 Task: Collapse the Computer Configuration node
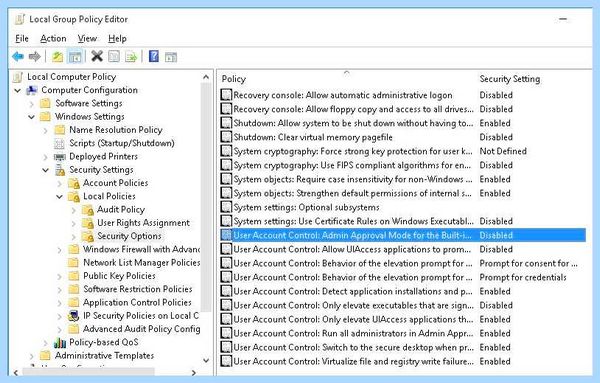coord(18,91)
